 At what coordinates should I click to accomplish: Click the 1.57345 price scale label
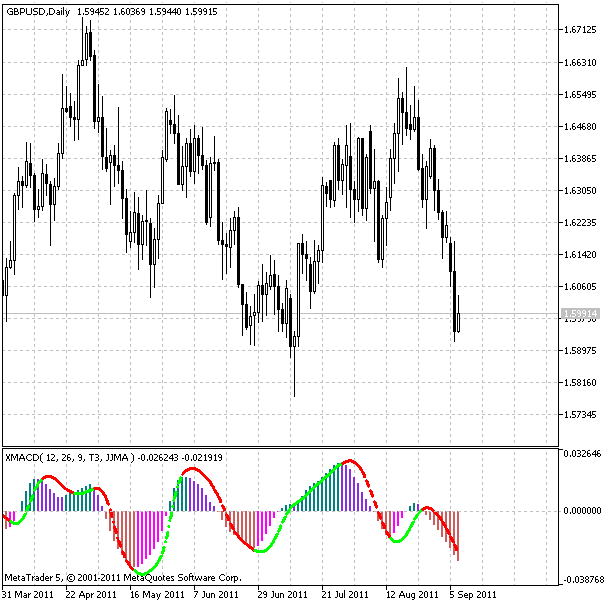point(581,414)
